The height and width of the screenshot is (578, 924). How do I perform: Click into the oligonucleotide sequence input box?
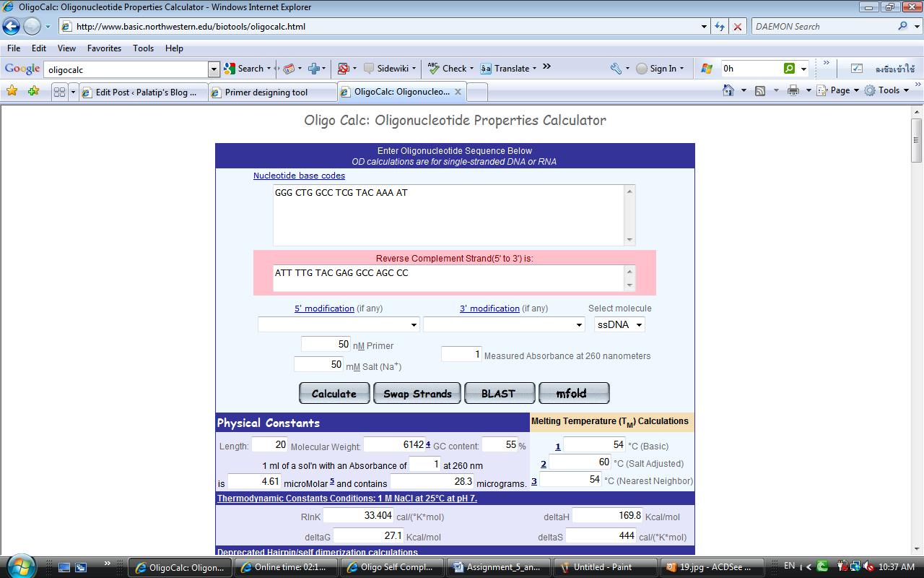(448, 215)
